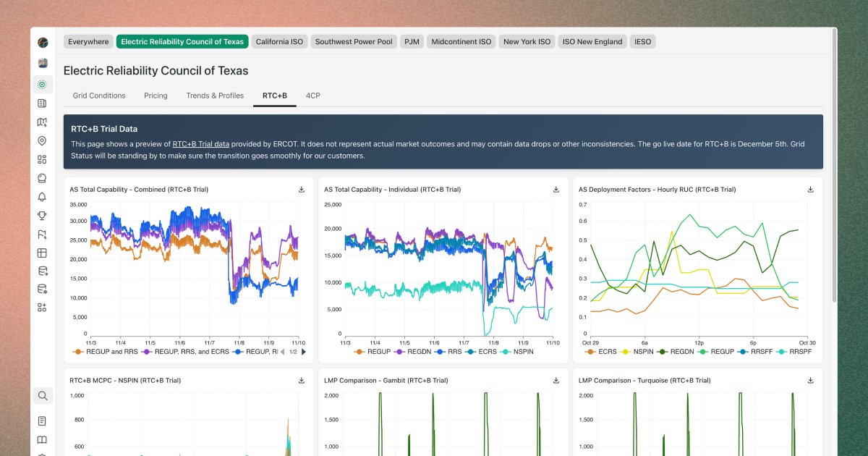Screen dimensions: 868x456
Task: Open the chat assistant icon in sidebar
Action: click(x=42, y=178)
